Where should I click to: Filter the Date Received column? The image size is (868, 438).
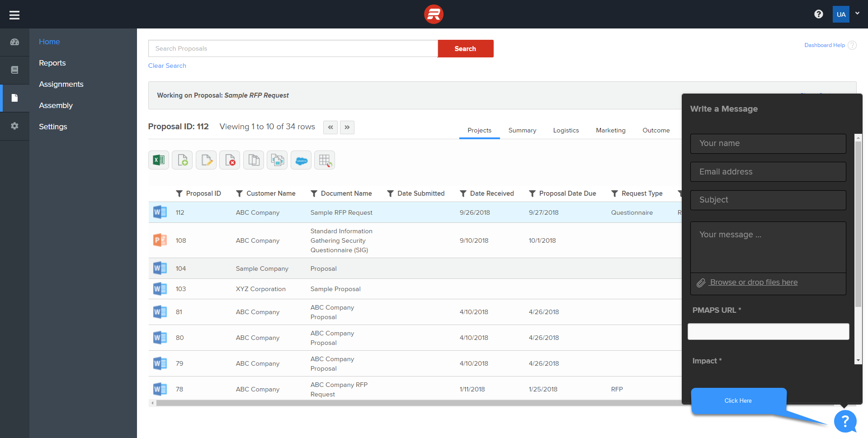(463, 193)
